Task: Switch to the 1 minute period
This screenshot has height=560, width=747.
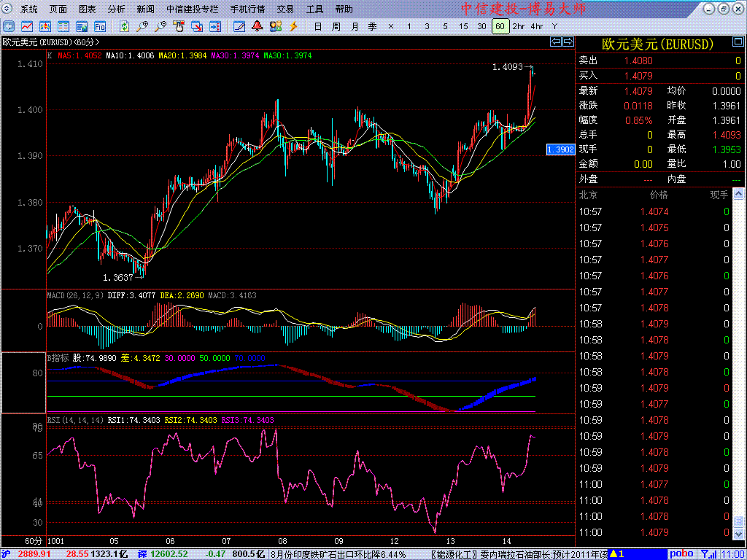Action: 409,26
